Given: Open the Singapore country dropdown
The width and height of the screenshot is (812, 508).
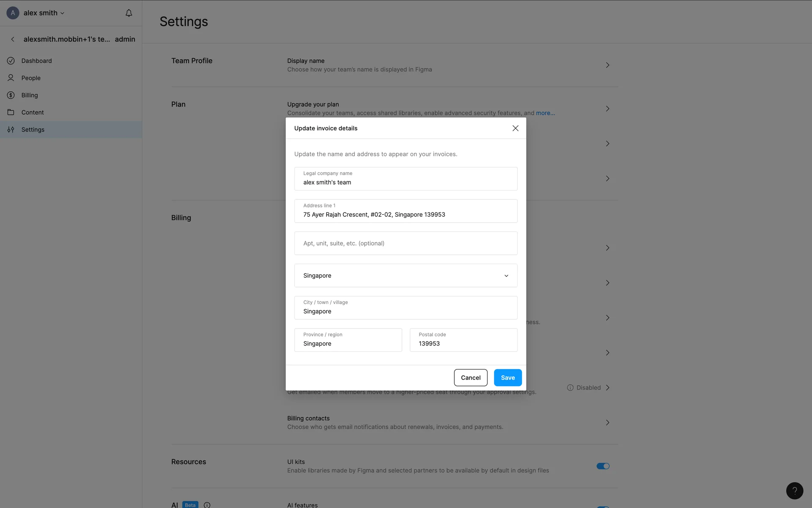Looking at the screenshot, I should point(406,276).
